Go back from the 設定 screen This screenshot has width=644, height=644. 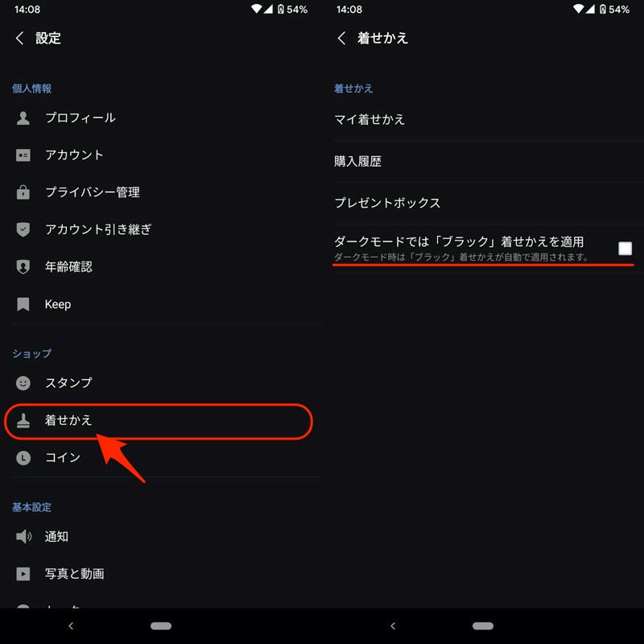click(x=19, y=38)
